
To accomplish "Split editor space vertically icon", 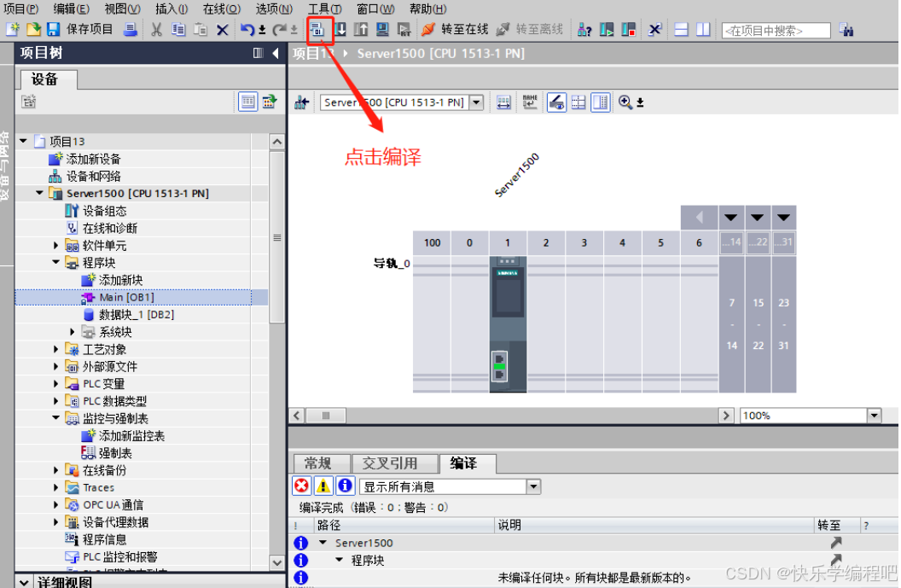I will pyautogui.click(x=703, y=29).
